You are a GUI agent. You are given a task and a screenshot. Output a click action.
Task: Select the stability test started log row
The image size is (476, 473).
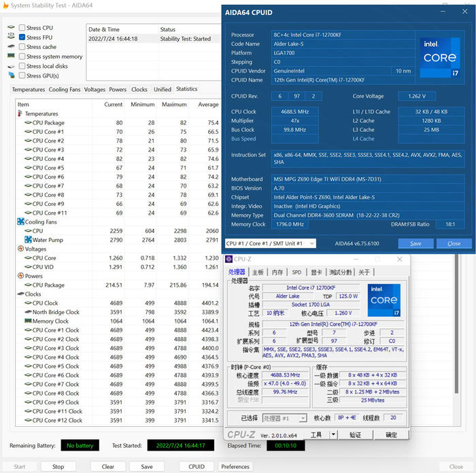pyautogui.click(x=153, y=39)
